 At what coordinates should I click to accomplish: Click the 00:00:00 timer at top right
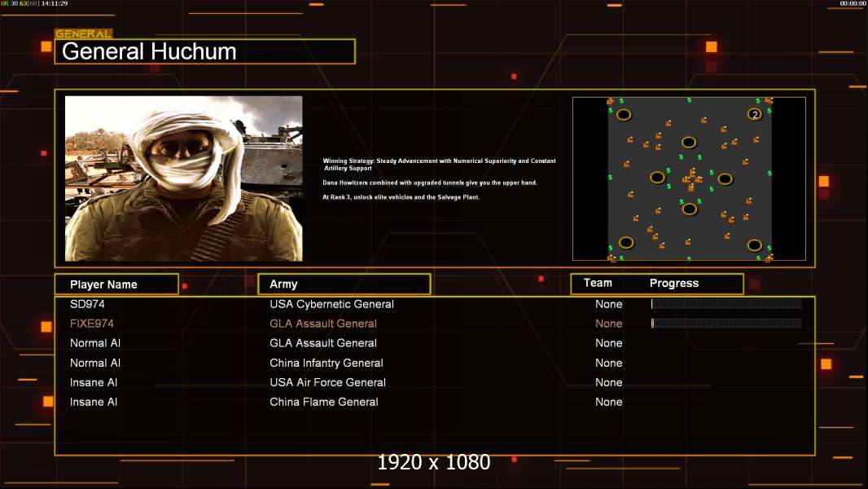pos(853,3)
